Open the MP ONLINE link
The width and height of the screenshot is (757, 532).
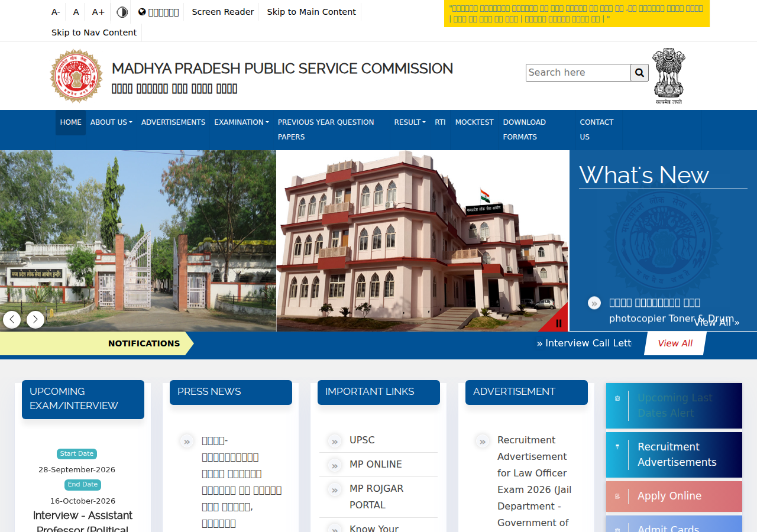[376, 465]
